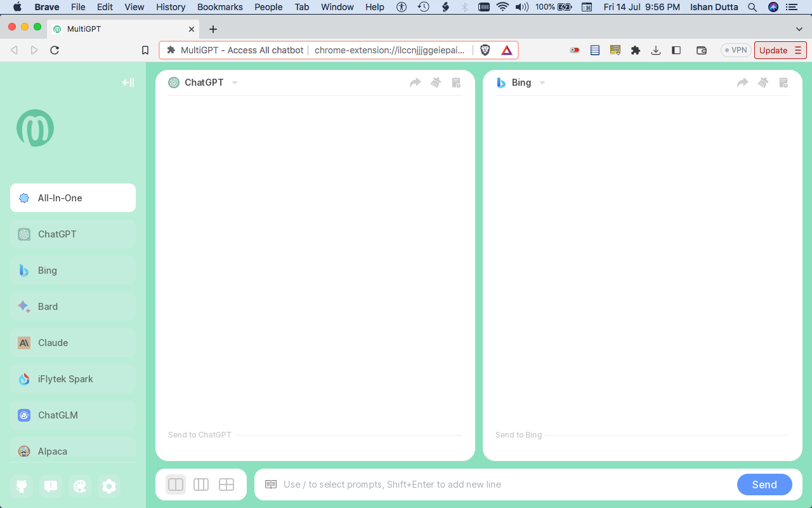Expand the ChatGPT panel bot dropdown

click(235, 83)
